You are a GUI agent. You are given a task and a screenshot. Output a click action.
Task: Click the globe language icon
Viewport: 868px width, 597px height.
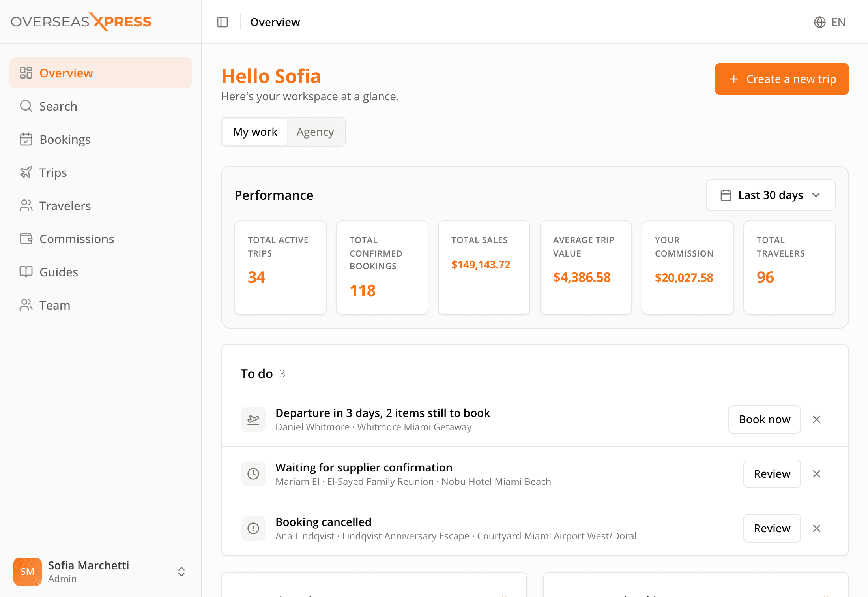[x=819, y=22]
